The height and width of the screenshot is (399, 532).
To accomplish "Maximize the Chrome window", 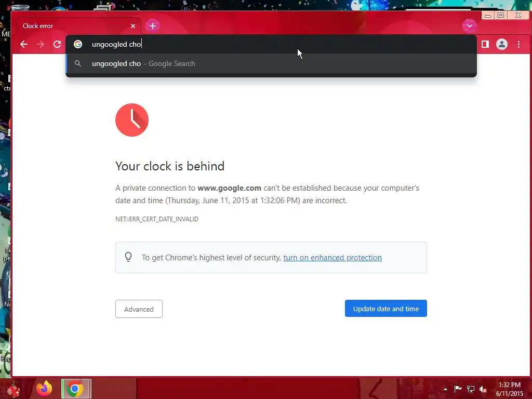I will click(501, 15).
